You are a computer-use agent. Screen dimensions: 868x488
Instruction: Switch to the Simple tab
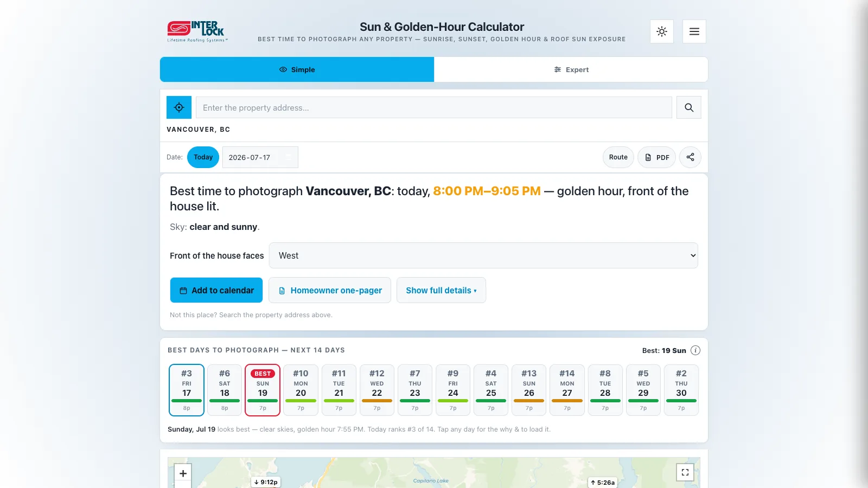pyautogui.click(x=297, y=69)
